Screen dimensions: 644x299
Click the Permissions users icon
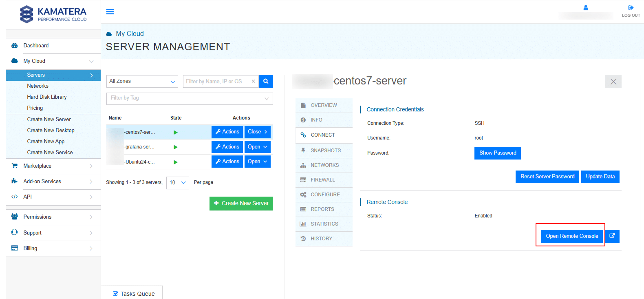(x=15, y=217)
